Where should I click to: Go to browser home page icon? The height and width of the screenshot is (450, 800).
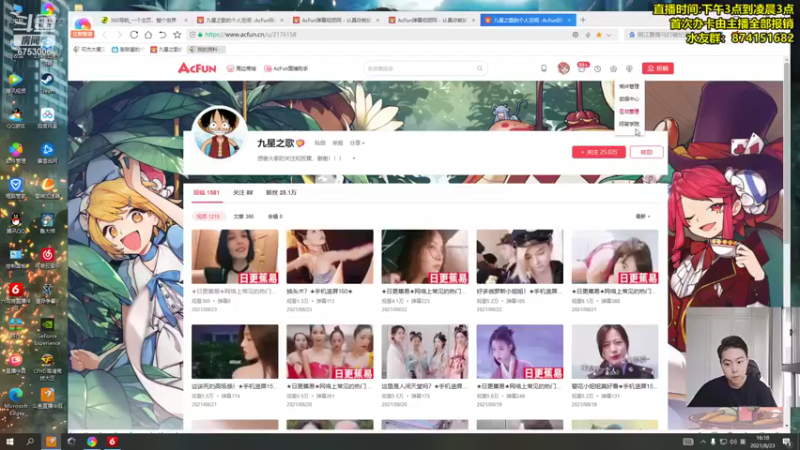pos(148,35)
